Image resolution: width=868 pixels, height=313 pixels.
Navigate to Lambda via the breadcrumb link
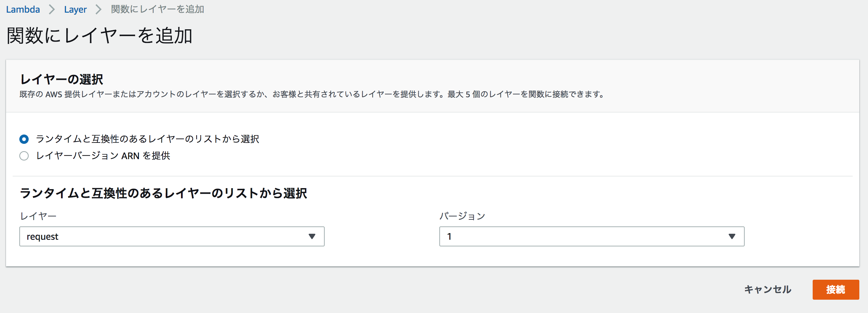coord(23,9)
